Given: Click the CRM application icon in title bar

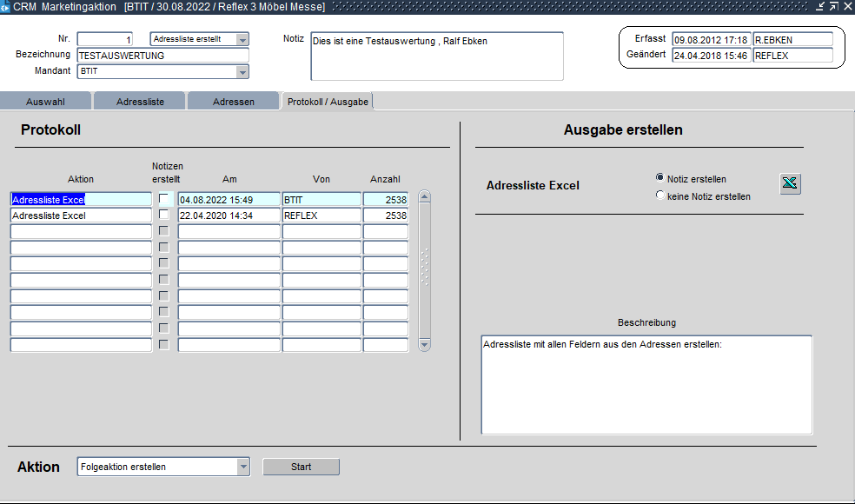Looking at the screenshot, I should (x=6, y=7).
